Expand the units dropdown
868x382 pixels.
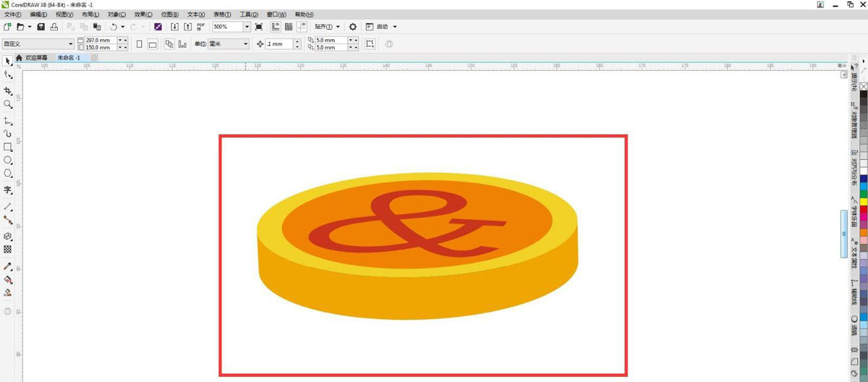click(245, 44)
